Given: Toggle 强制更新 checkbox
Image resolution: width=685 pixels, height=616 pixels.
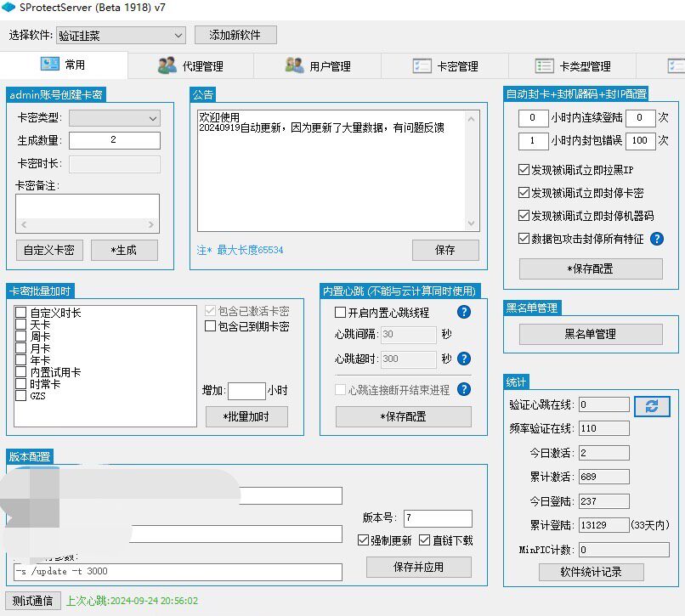Looking at the screenshot, I should coord(363,540).
